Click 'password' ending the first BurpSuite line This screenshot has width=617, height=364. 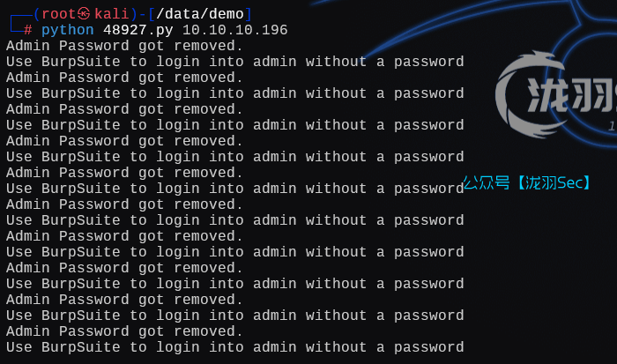429,62
